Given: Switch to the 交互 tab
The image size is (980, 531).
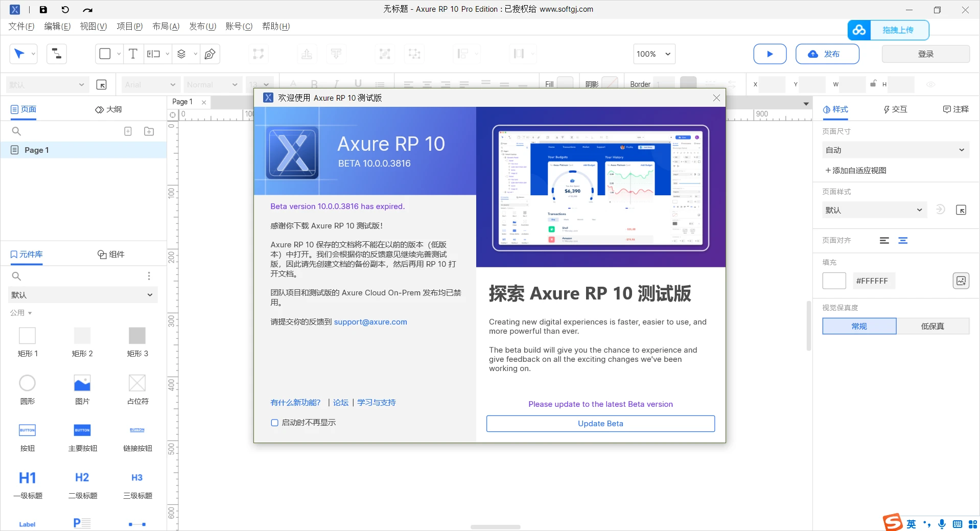Looking at the screenshot, I should [896, 109].
